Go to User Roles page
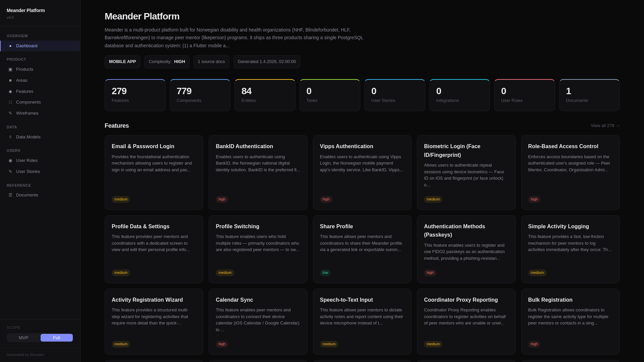This screenshot has width=644, height=362. click(40, 161)
